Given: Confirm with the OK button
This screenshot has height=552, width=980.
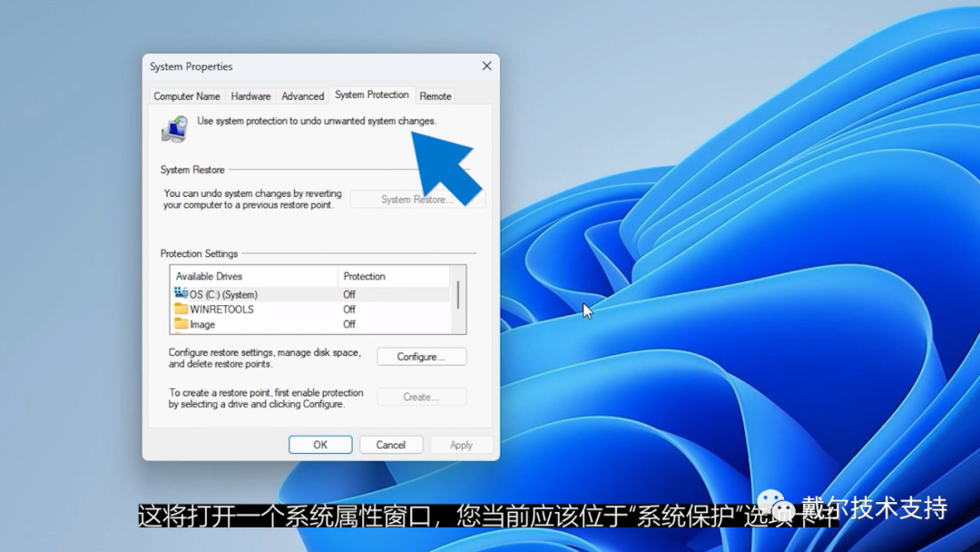Looking at the screenshot, I should [x=320, y=445].
